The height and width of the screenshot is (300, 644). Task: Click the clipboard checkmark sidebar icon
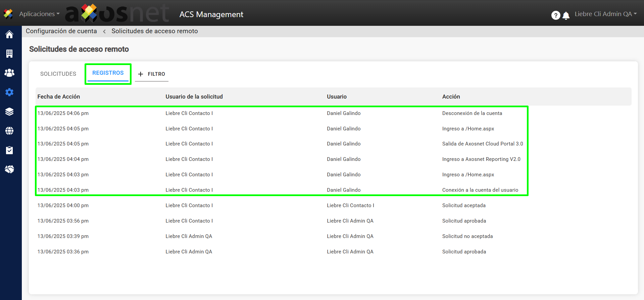(9, 150)
